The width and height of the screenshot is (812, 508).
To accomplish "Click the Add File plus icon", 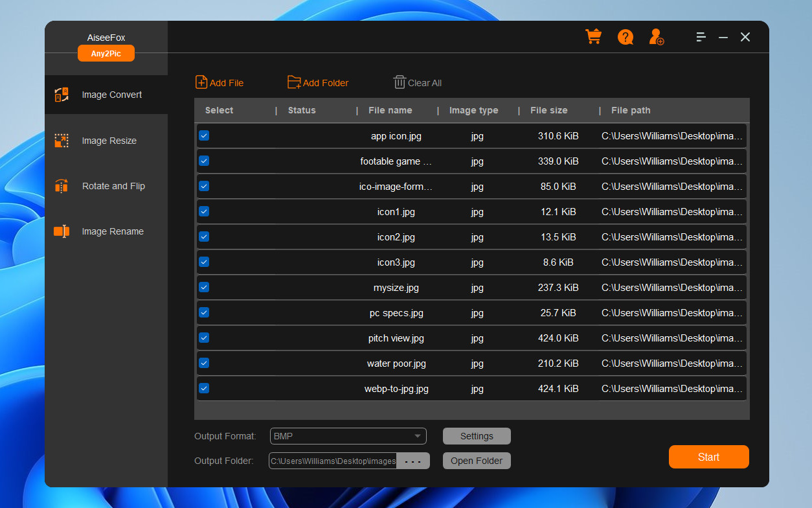I will pos(201,82).
